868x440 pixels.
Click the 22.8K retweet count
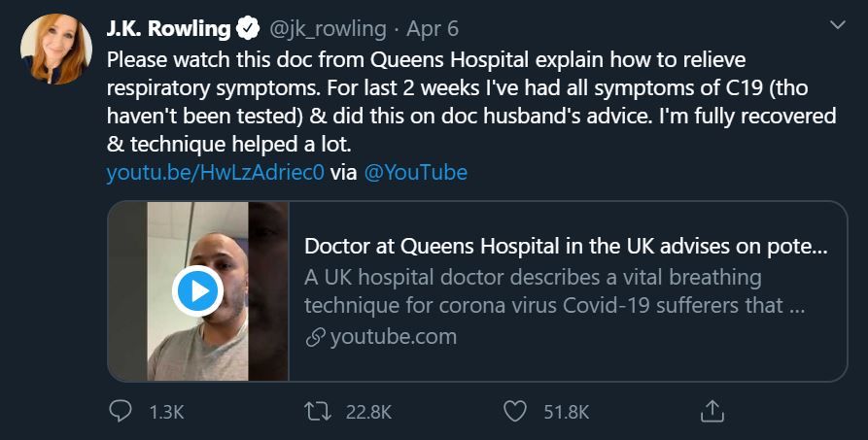pyautogui.click(x=368, y=412)
